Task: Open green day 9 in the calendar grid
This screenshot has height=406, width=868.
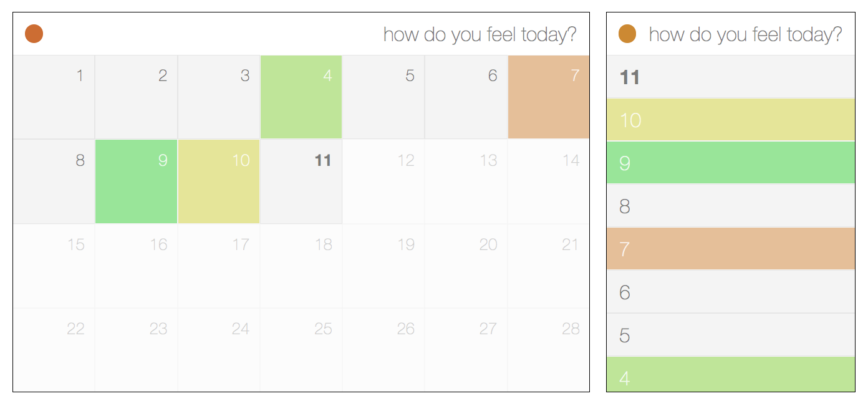Action: (137, 181)
